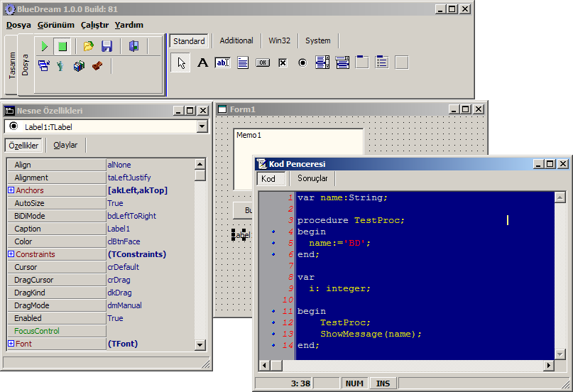Click the green Run play icon
This screenshot has height=392, width=573.
tap(44, 46)
